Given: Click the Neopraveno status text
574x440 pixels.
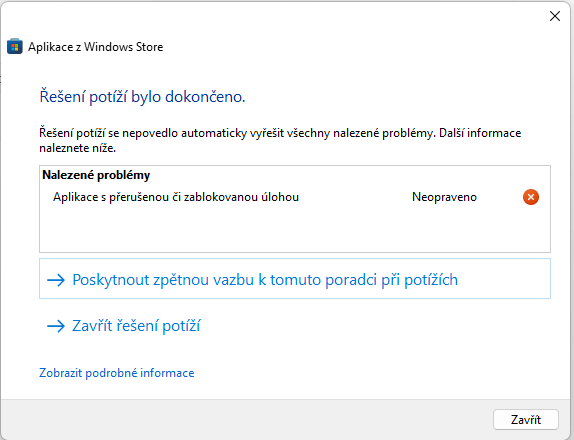Looking at the screenshot, I should point(444,197).
